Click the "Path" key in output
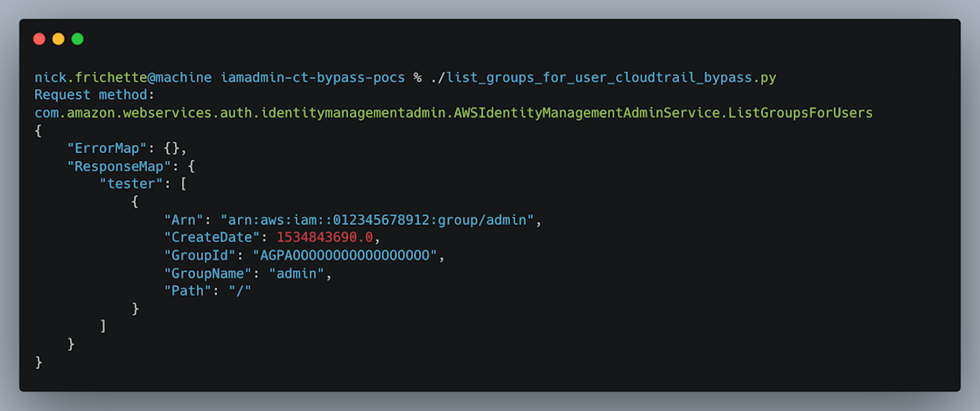This screenshot has height=411, width=980. tap(187, 291)
